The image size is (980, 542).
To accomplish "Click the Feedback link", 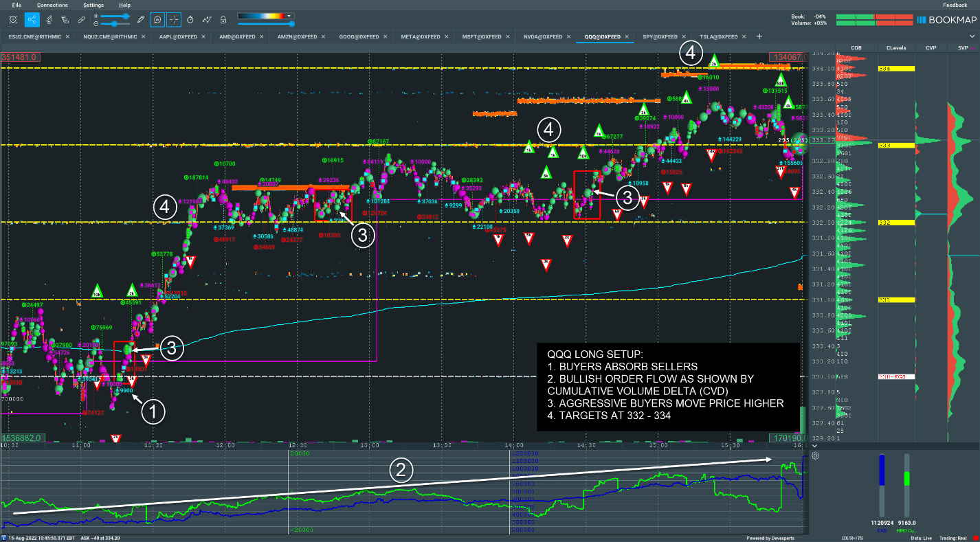I will [955, 5].
